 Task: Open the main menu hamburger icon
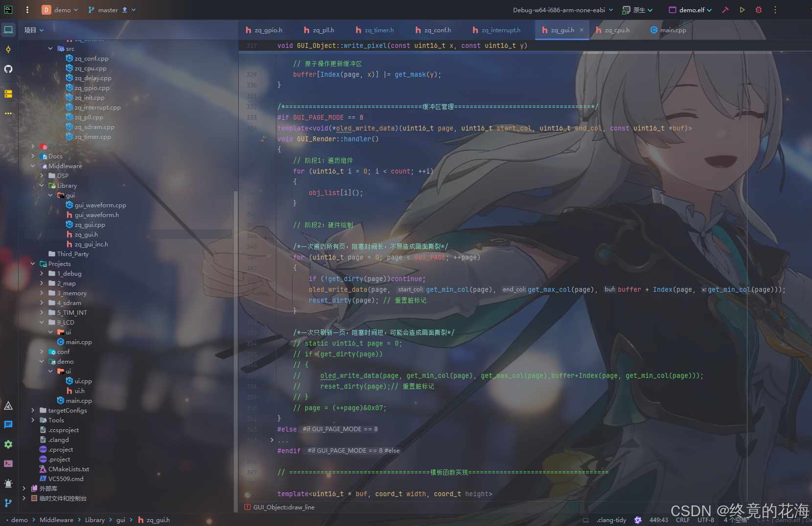(x=27, y=10)
